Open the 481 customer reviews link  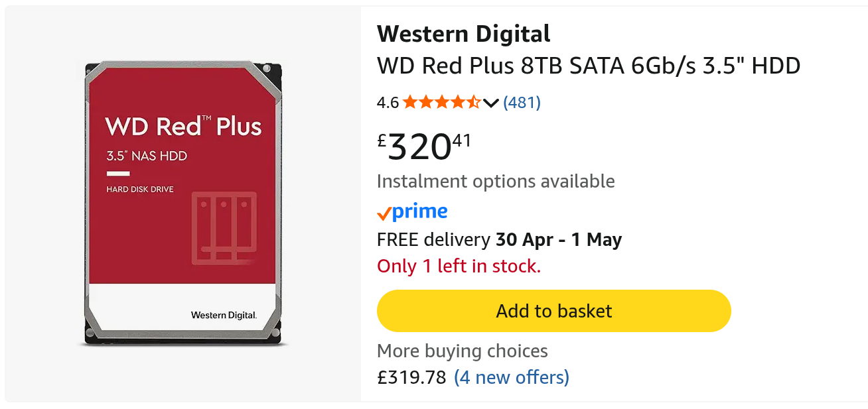coord(522,103)
